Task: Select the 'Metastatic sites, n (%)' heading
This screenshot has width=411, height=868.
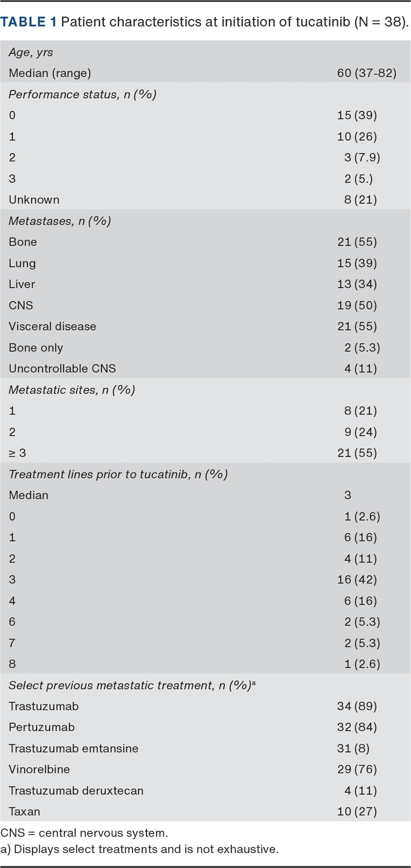Action: [x=71, y=390]
